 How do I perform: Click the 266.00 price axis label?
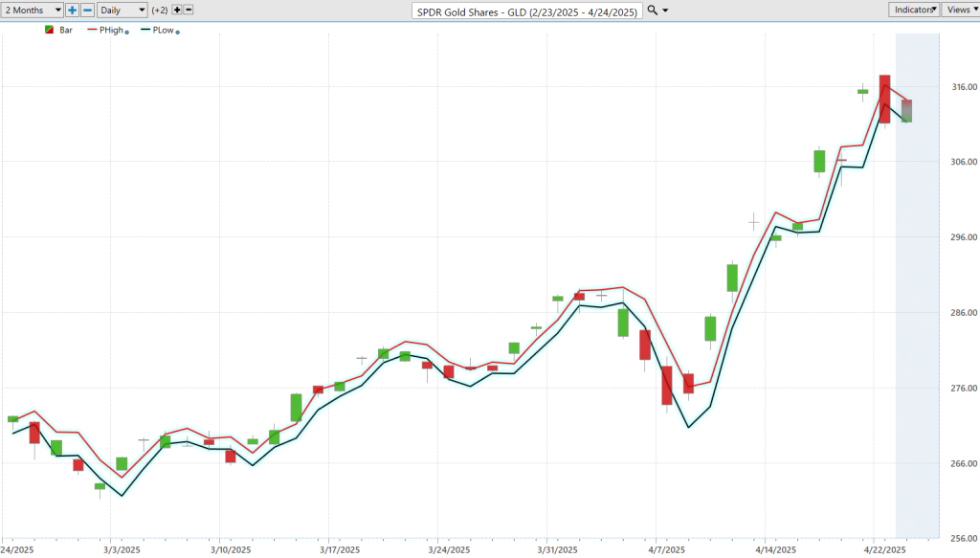click(965, 463)
